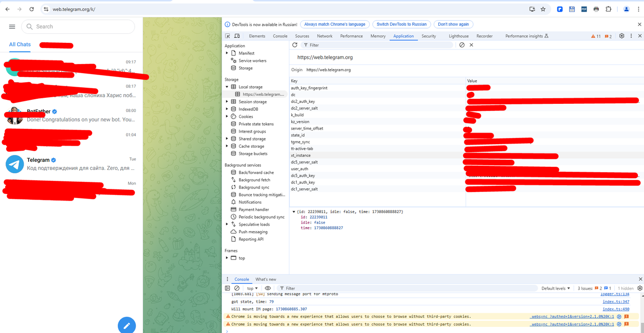Click the eye icon to create live expression
644x333 pixels.
coord(268,288)
